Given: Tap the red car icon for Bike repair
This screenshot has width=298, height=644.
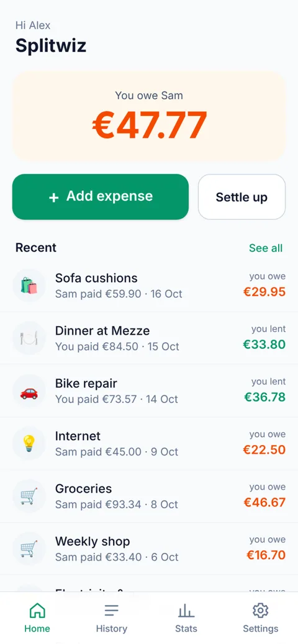Looking at the screenshot, I should pyautogui.click(x=29, y=390).
